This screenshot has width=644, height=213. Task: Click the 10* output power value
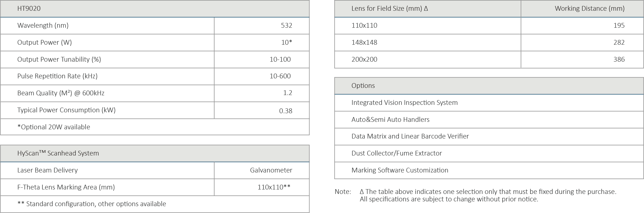[286, 42]
